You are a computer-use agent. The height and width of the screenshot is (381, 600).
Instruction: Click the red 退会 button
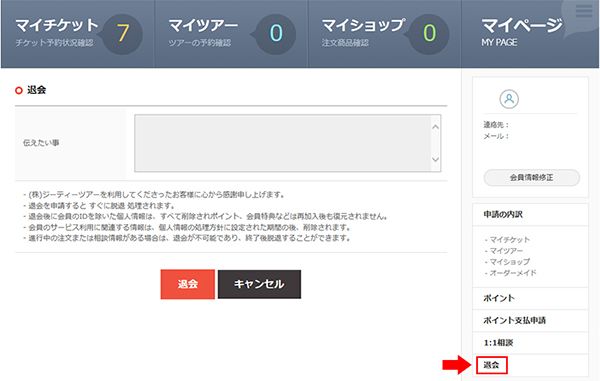(188, 284)
